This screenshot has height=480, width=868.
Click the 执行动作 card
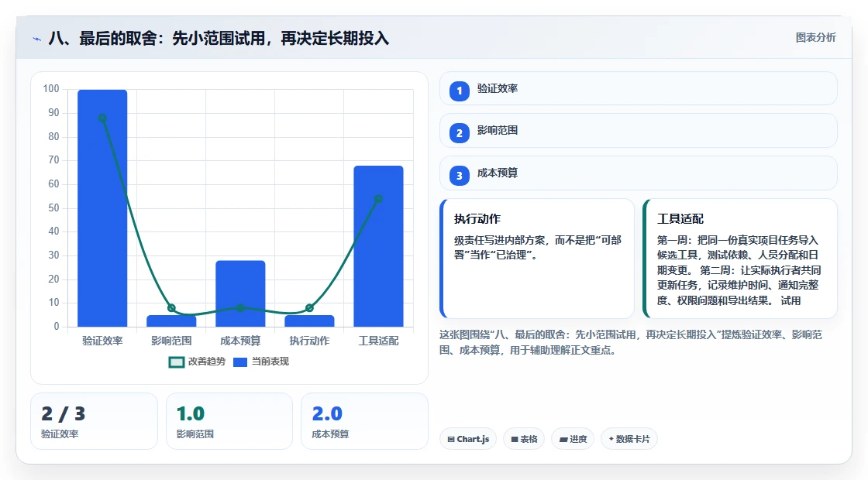(x=536, y=259)
